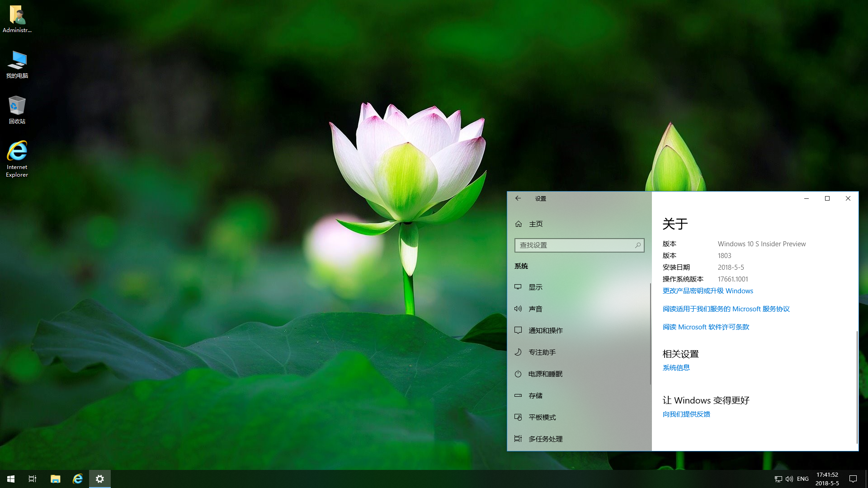
Task: Open the 显示 settings page
Action: (x=579, y=287)
